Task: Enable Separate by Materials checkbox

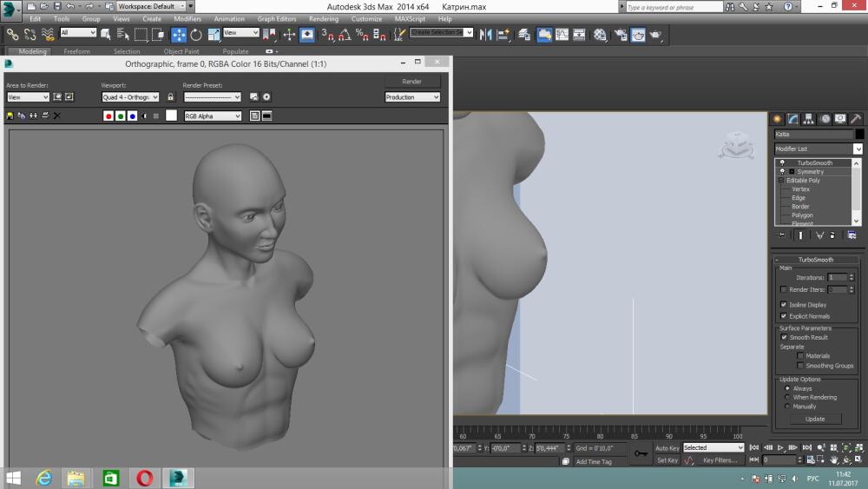Action: [x=800, y=355]
